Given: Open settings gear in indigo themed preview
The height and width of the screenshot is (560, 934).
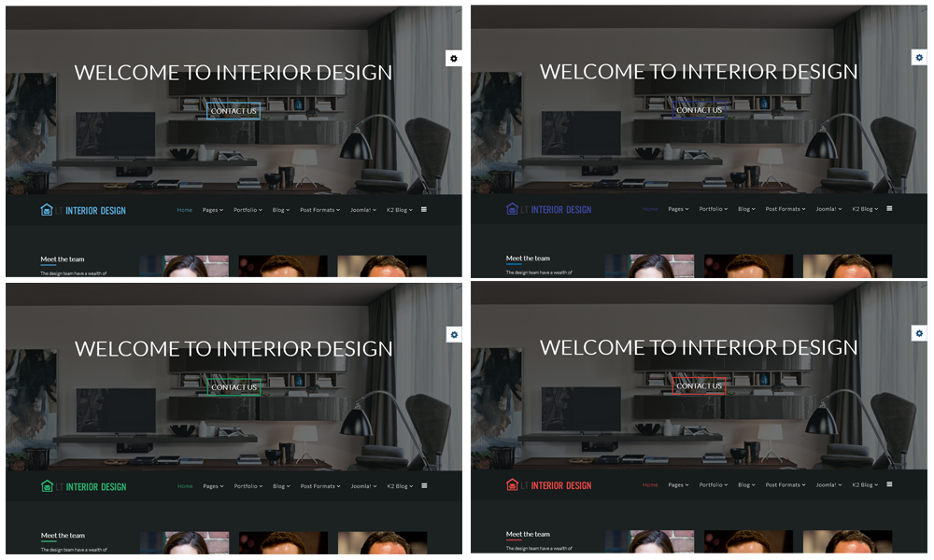Looking at the screenshot, I should [919, 57].
